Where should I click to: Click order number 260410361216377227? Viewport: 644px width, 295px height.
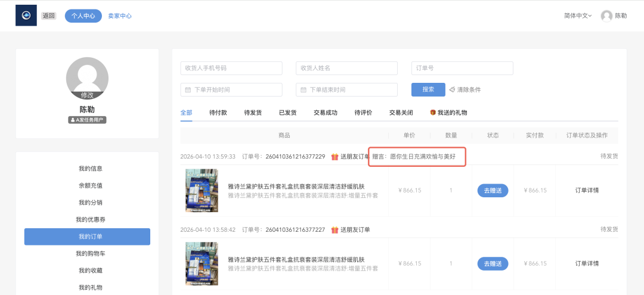(295, 229)
